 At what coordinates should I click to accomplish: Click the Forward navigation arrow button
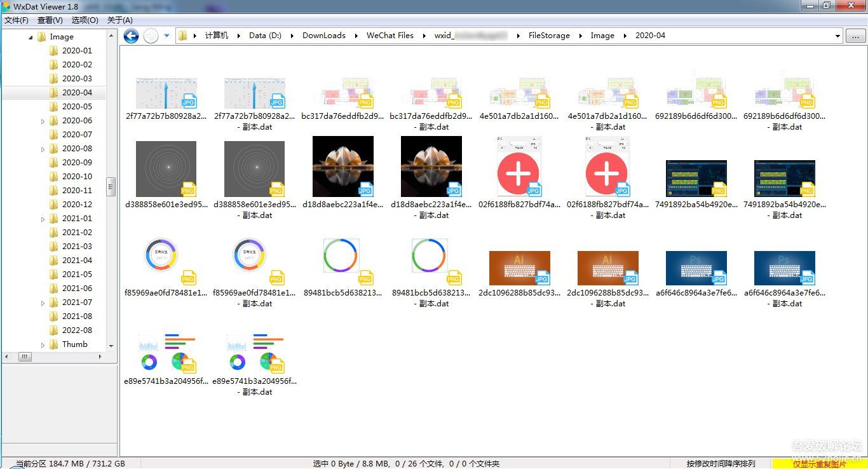pyautogui.click(x=151, y=36)
